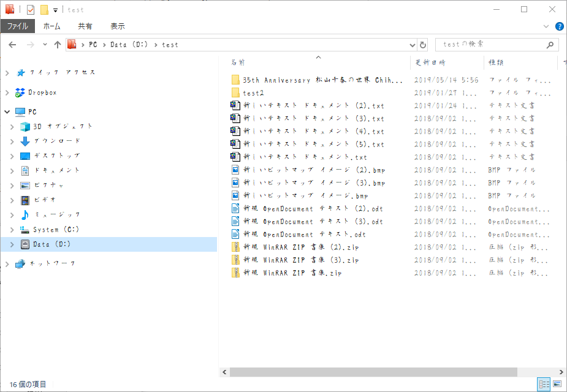This screenshot has width=567, height=392.
Task: Click the Back navigation arrow
Action: (x=12, y=45)
